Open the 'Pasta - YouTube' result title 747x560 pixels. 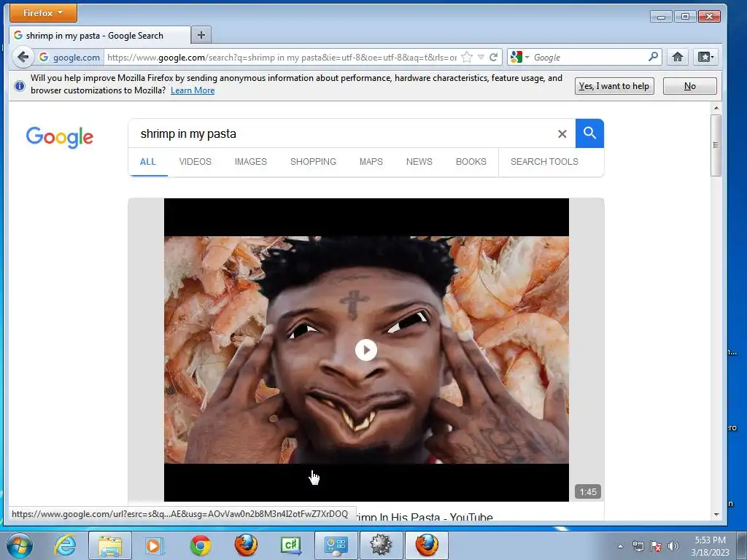pos(424,517)
